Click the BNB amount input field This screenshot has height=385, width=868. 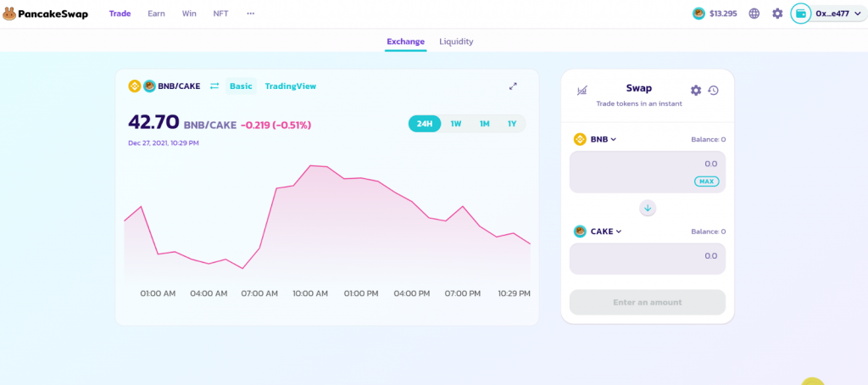[x=647, y=172]
